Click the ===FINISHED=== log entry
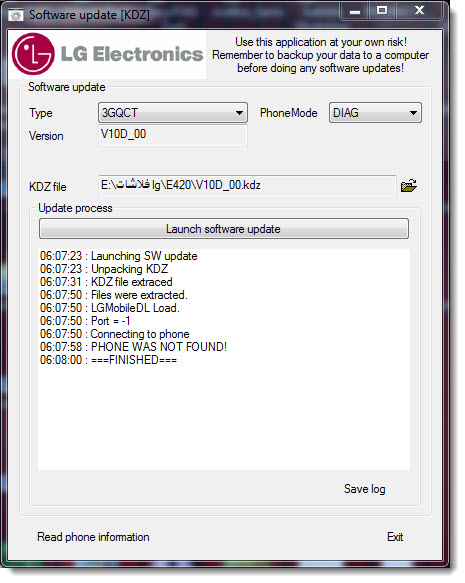The width and height of the screenshot is (465, 583). pos(109,360)
